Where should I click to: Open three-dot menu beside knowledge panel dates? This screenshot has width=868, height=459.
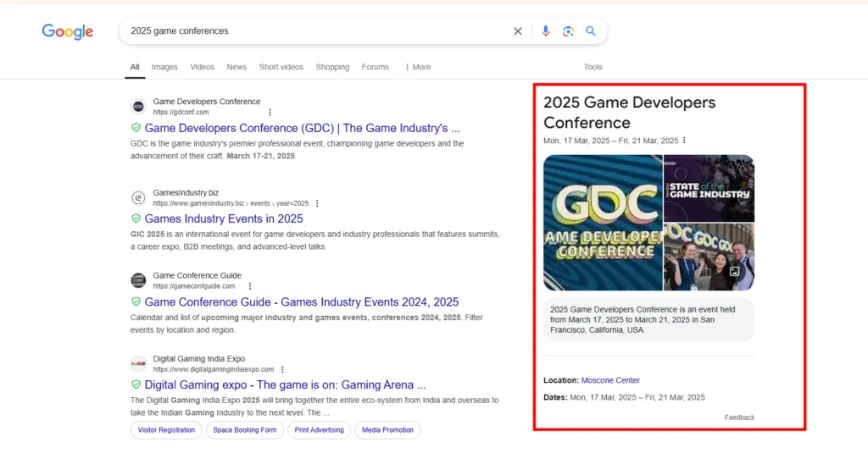(684, 141)
